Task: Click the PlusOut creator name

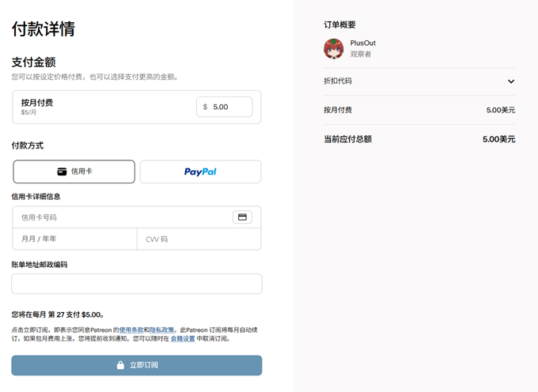Action: click(363, 43)
